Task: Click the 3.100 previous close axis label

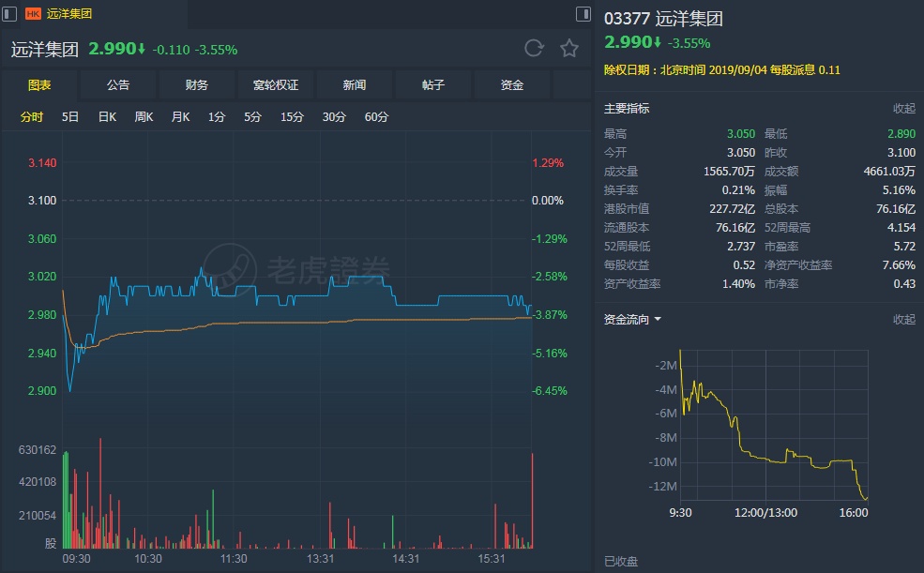Action: 42,201
